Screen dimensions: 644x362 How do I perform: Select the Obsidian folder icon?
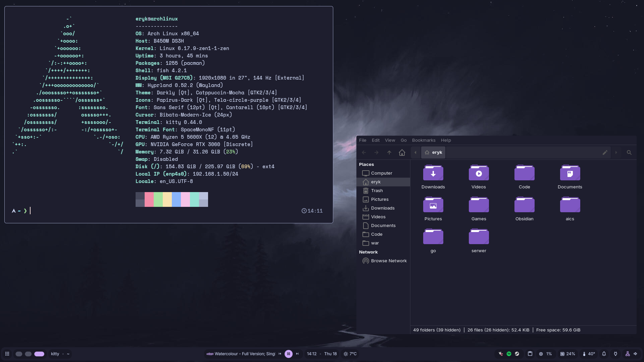[x=524, y=205]
